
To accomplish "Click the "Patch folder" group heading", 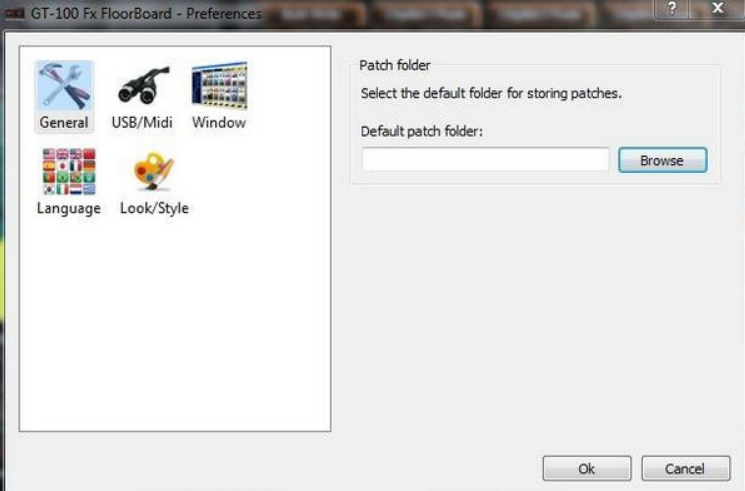I will click(394, 65).
